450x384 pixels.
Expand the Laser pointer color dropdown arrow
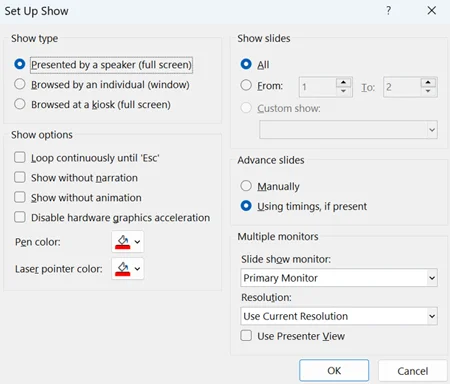[x=137, y=269]
